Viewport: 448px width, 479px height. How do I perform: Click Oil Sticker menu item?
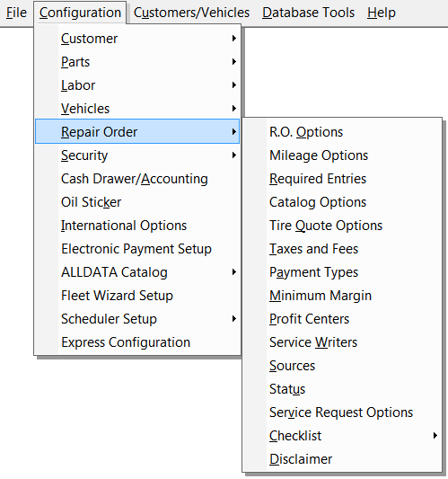point(137,202)
